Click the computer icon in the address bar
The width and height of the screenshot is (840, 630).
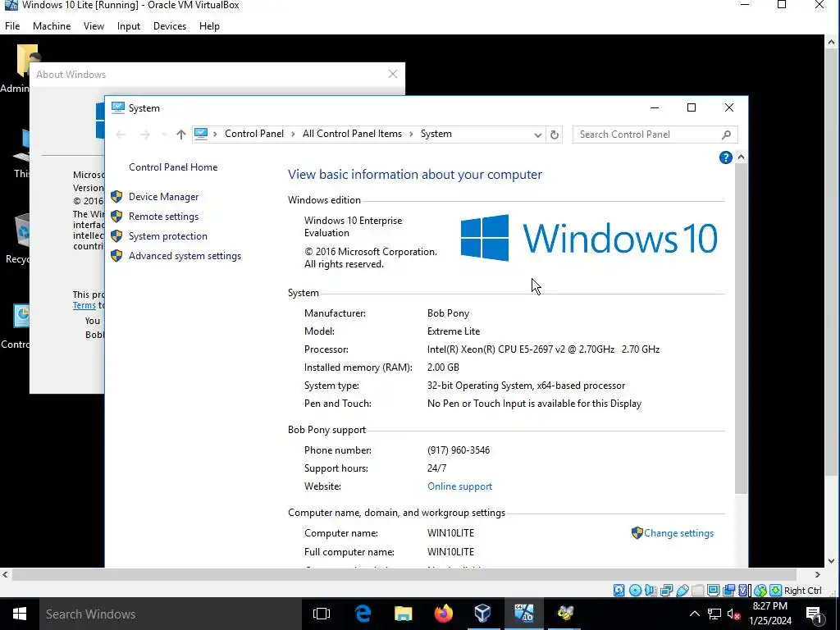pos(201,134)
